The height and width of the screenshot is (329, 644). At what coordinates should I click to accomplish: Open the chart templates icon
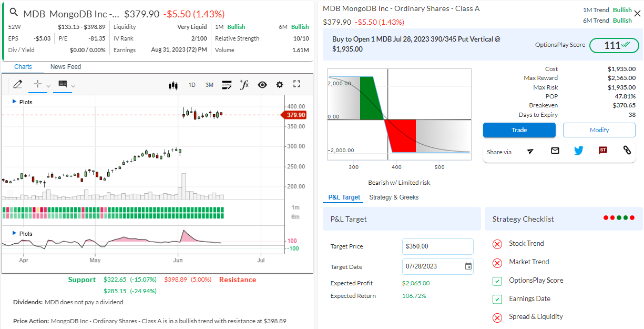pos(227,85)
